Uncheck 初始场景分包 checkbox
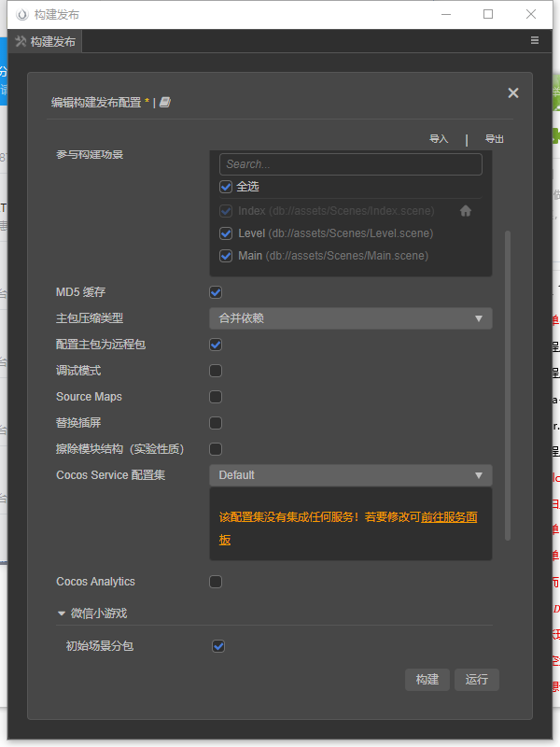The height and width of the screenshot is (747, 560). (x=218, y=646)
